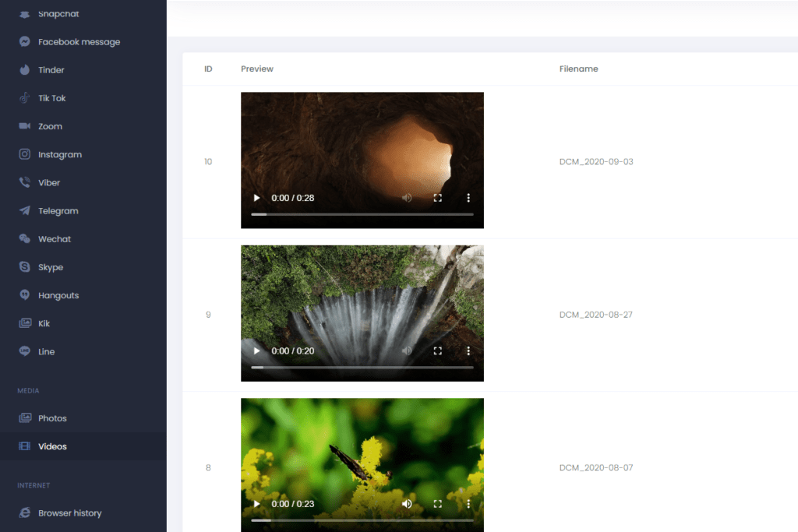798x532 pixels.
Task: Select filename DCM_2020-09-03
Action: click(x=596, y=162)
